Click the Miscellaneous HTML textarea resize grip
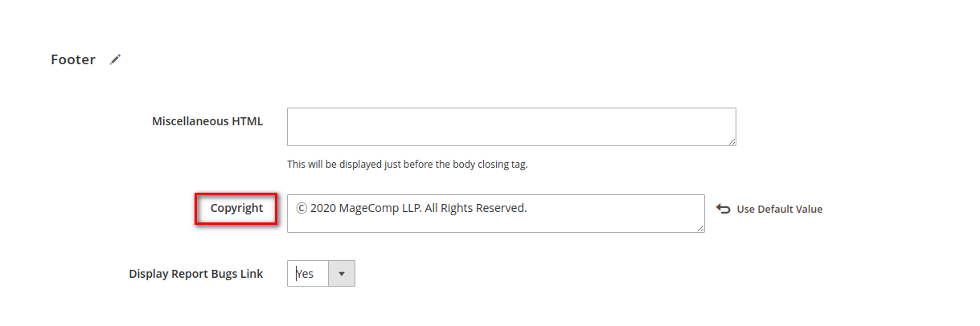The height and width of the screenshot is (326, 980). click(731, 141)
